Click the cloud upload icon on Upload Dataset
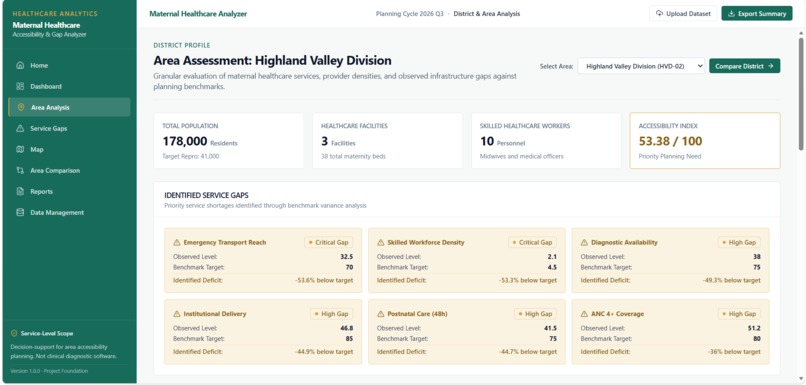806x385 pixels. [660, 14]
